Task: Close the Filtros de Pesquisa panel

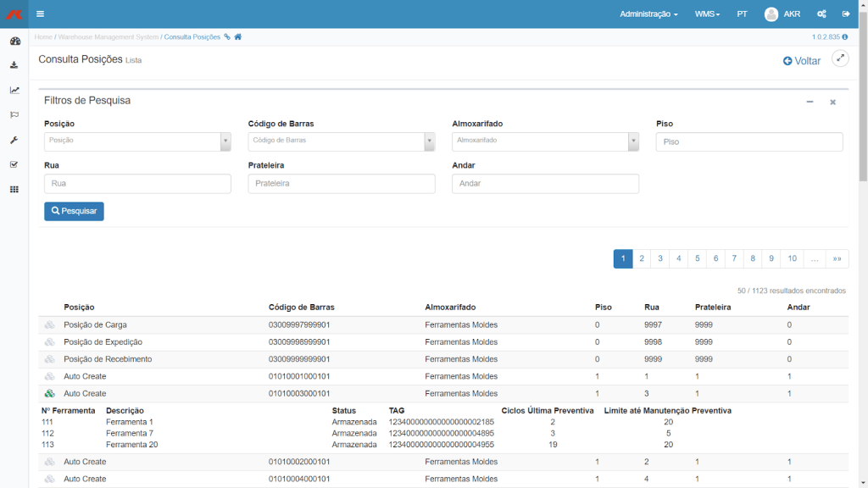Action: click(x=832, y=103)
